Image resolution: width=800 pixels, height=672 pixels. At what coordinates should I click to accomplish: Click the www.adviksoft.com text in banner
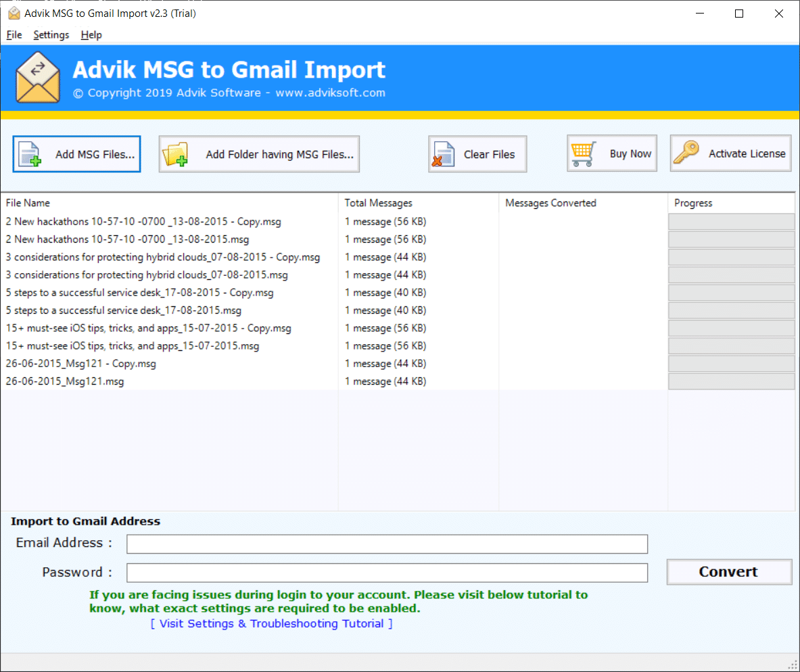click(x=331, y=93)
